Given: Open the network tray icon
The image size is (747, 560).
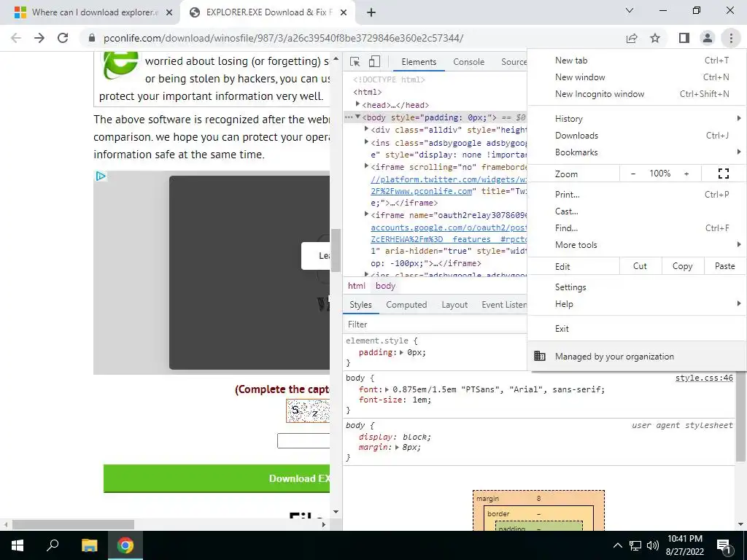Looking at the screenshot, I should pos(635,545).
